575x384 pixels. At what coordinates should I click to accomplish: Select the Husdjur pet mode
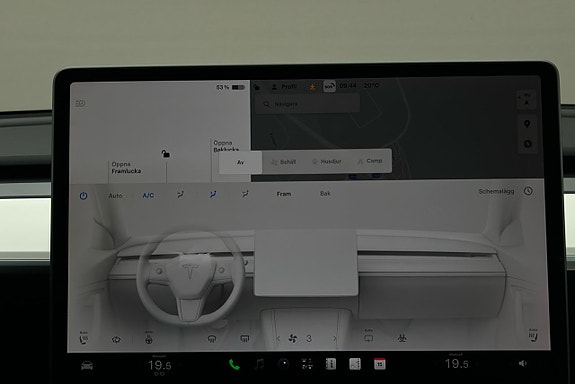(x=326, y=161)
